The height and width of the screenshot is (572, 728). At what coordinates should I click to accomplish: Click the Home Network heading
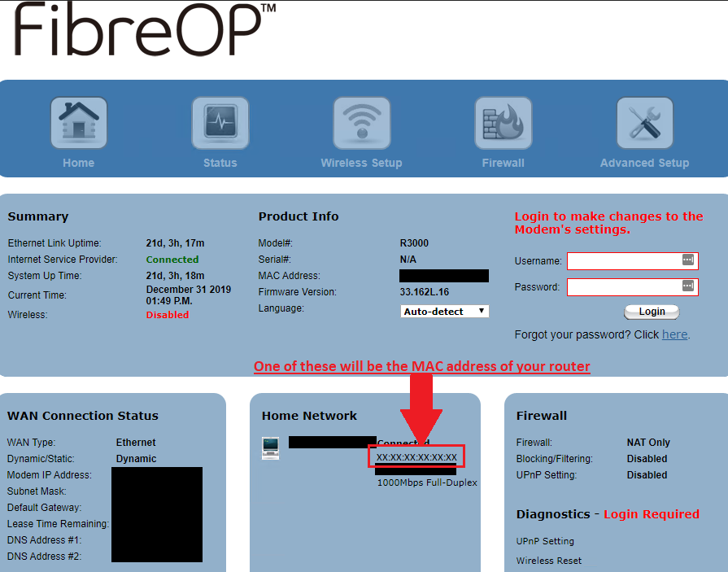point(309,416)
